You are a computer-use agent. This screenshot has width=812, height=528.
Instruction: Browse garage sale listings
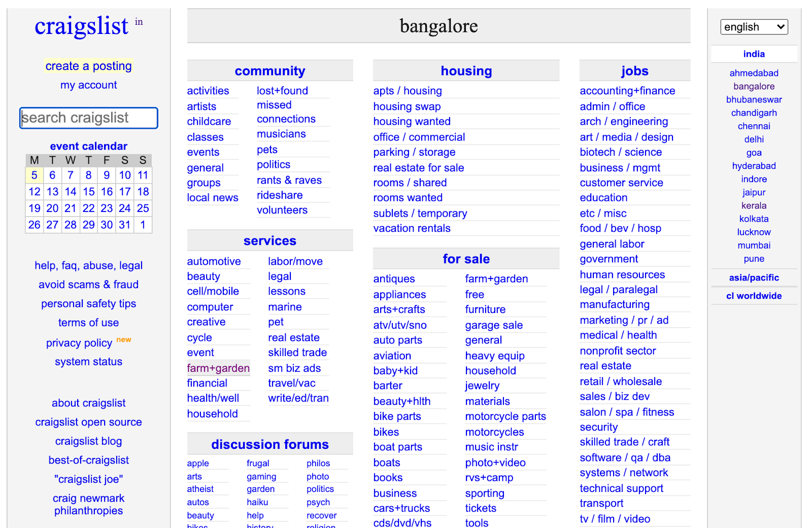tap(494, 325)
